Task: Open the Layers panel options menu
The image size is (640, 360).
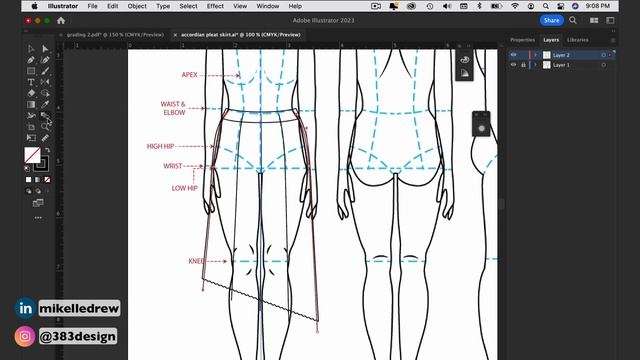Action: (x=613, y=40)
